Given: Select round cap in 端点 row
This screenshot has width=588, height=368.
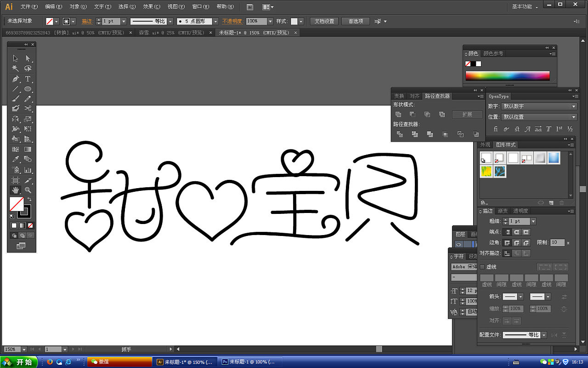Looking at the screenshot, I should [x=516, y=232].
